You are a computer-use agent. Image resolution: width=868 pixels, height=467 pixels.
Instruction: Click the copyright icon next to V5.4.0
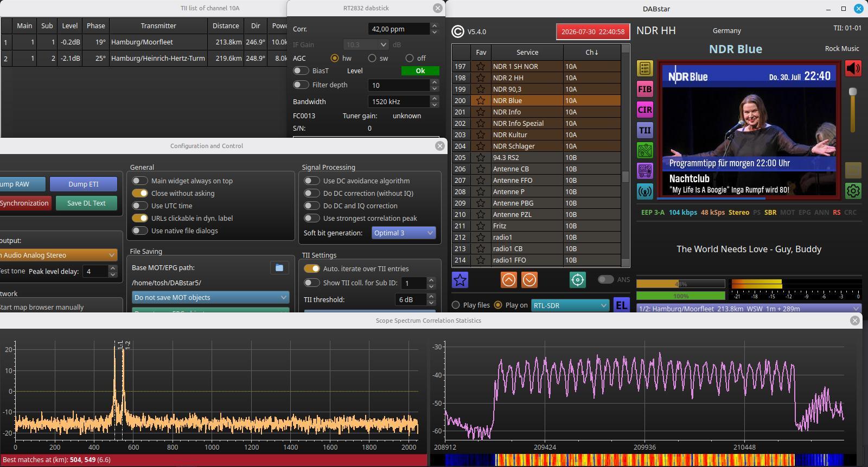coord(458,31)
